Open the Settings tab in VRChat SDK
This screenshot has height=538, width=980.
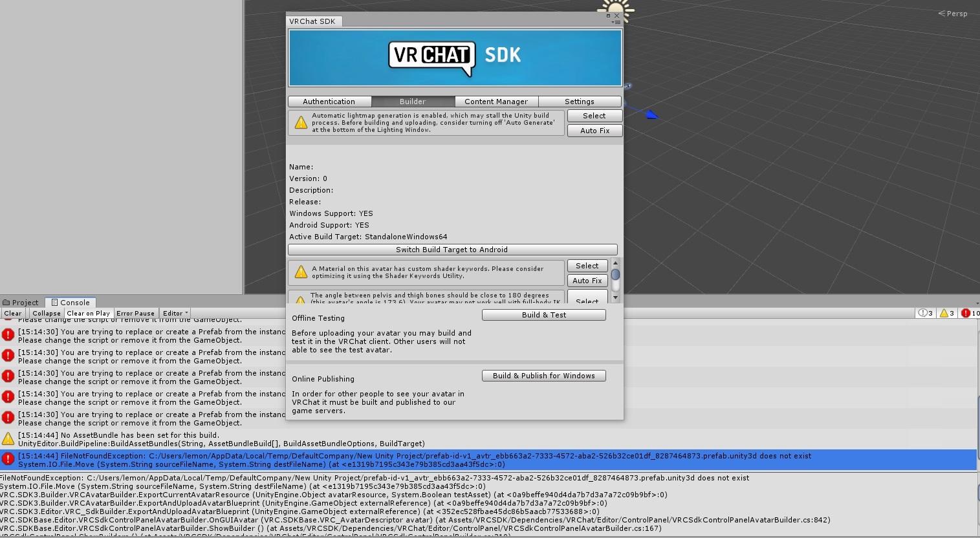580,102
